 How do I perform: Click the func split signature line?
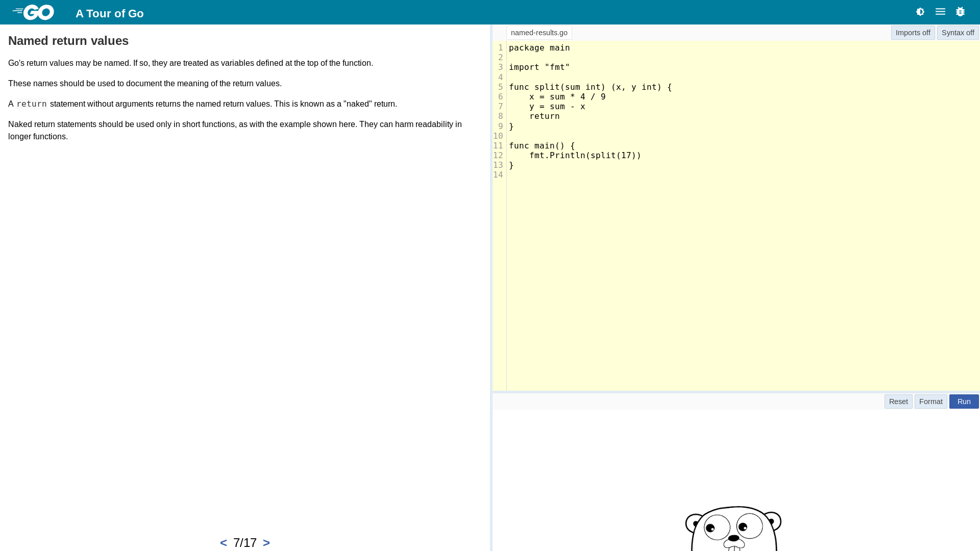pyautogui.click(x=590, y=87)
